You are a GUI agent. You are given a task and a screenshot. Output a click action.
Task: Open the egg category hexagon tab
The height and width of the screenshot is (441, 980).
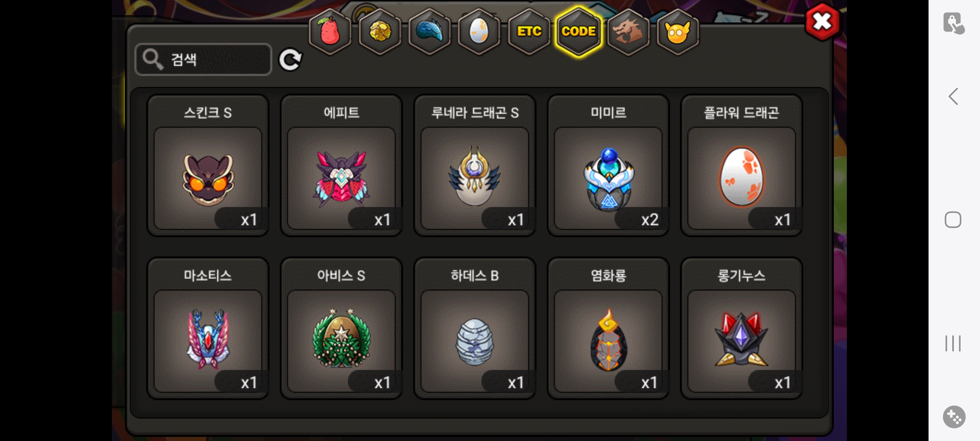click(479, 32)
